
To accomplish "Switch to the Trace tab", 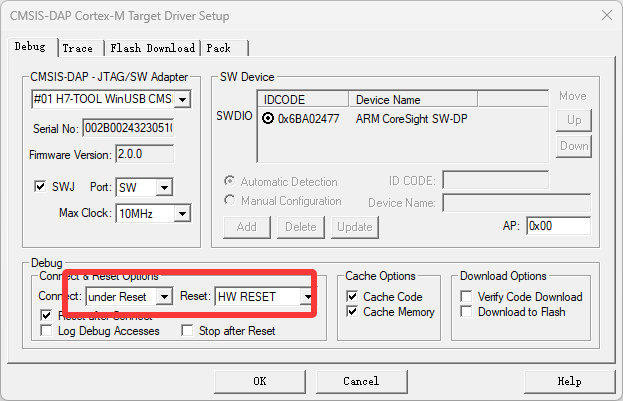I will pyautogui.click(x=77, y=48).
